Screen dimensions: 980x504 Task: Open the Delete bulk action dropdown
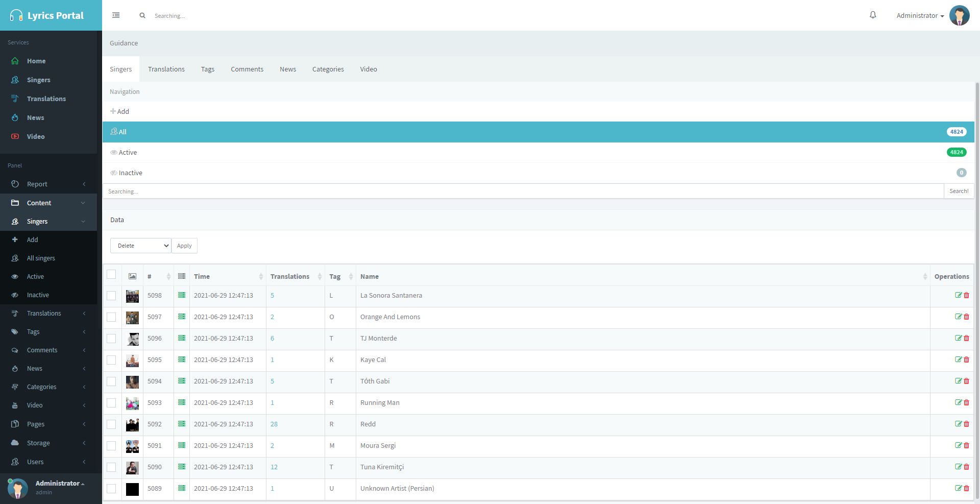pyautogui.click(x=140, y=246)
